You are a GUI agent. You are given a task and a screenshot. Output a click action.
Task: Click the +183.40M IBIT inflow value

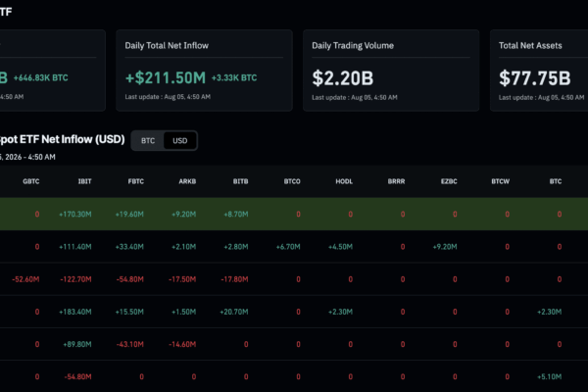[75, 312]
